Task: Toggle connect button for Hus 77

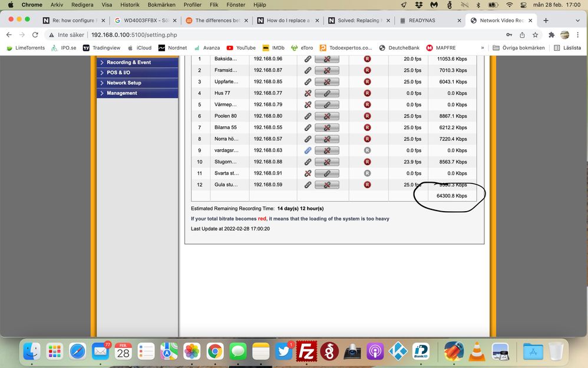Action: 327,93
